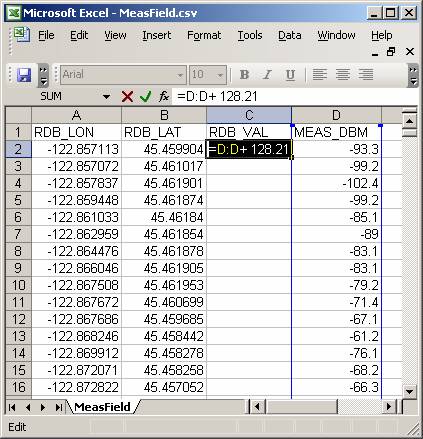The height and width of the screenshot is (439, 423).
Task: Open the font size 10 dropdown
Action: [x=220, y=75]
